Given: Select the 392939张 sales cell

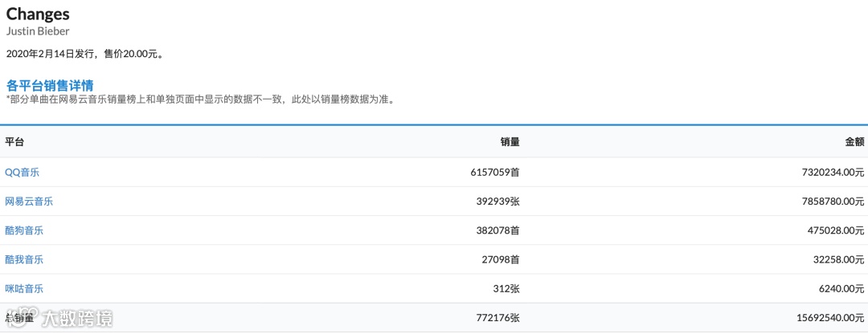Looking at the screenshot, I should [x=497, y=202].
